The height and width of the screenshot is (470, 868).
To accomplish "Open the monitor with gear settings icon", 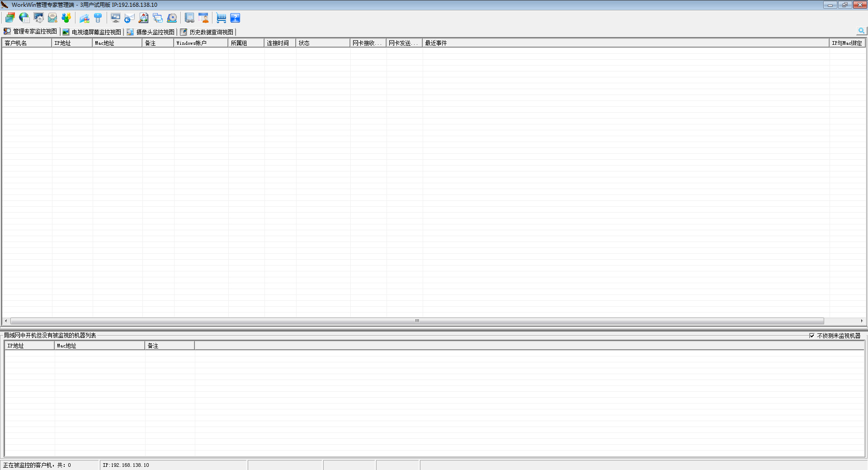I will [38, 18].
